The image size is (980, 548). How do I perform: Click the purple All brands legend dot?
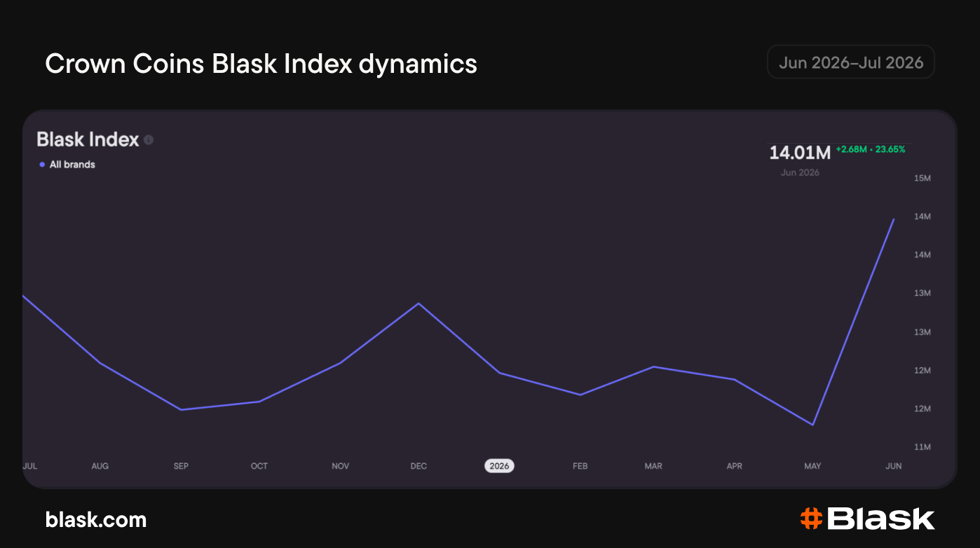42,165
